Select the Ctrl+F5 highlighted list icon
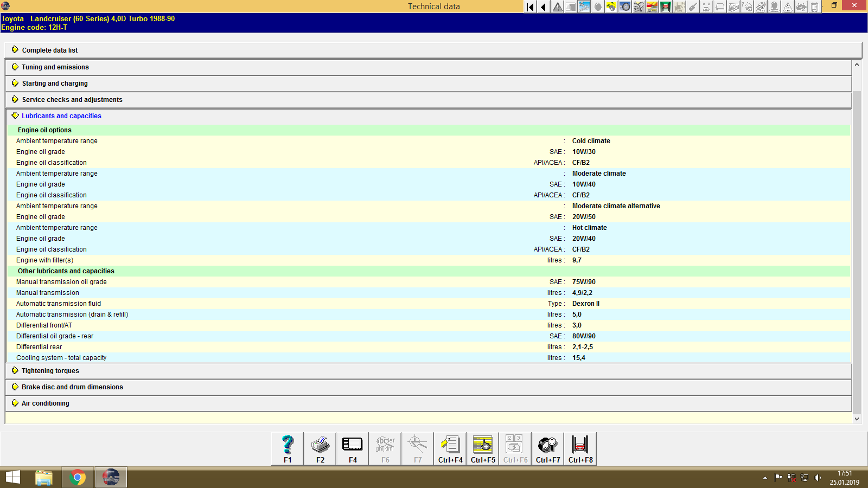Image resolution: width=868 pixels, height=488 pixels. pyautogui.click(x=482, y=445)
